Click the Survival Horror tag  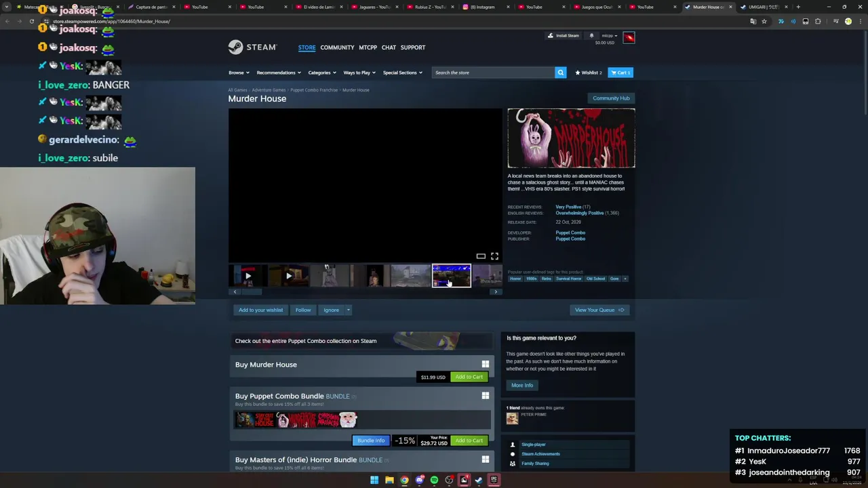coord(568,279)
